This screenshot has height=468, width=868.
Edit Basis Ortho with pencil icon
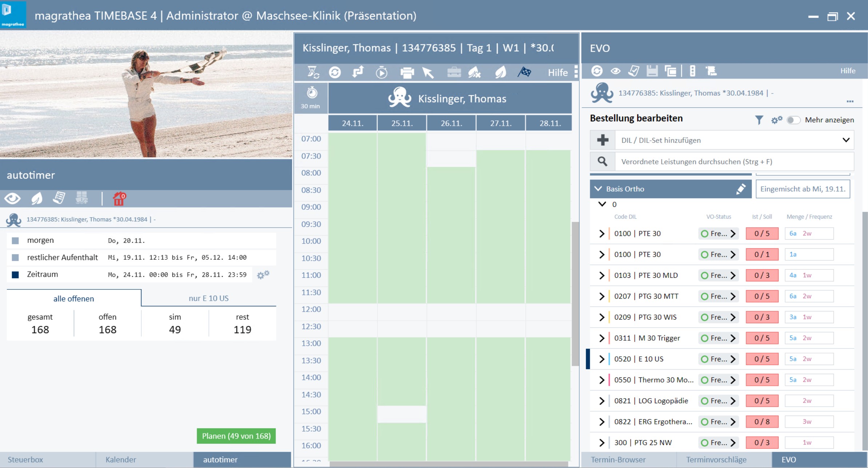click(741, 189)
